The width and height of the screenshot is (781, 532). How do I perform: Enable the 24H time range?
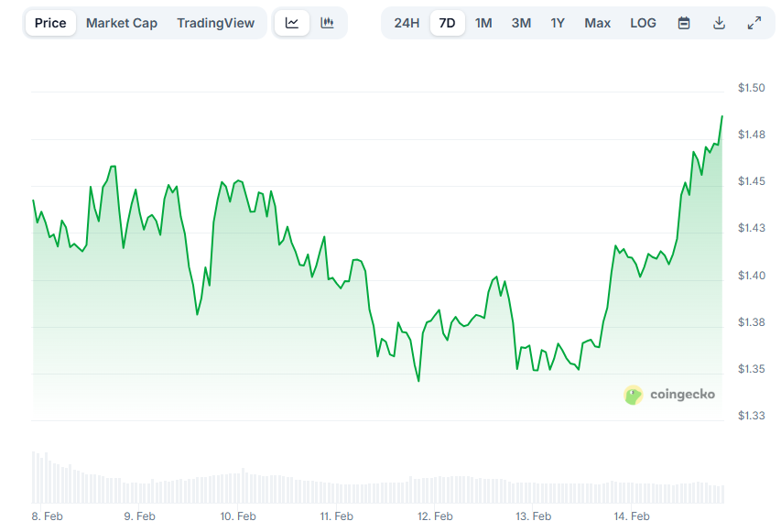click(407, 23)
